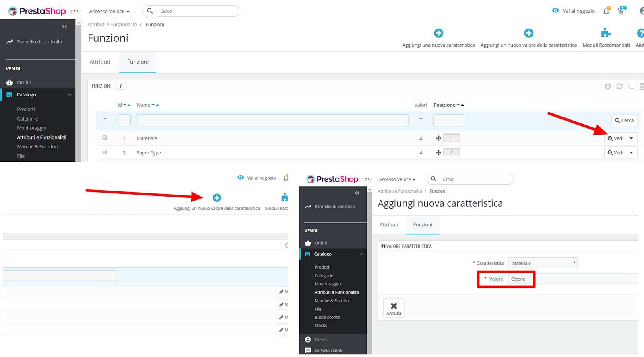Click Vedi button for Materiale row
644x357 pixels.
tap(615, 138)
